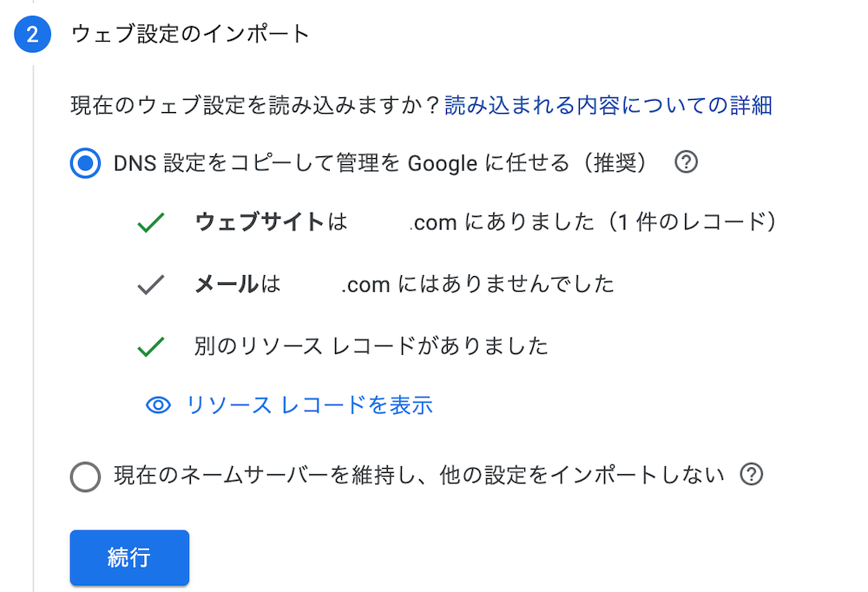Click the メールは .com にはありませんでした text

404,284
